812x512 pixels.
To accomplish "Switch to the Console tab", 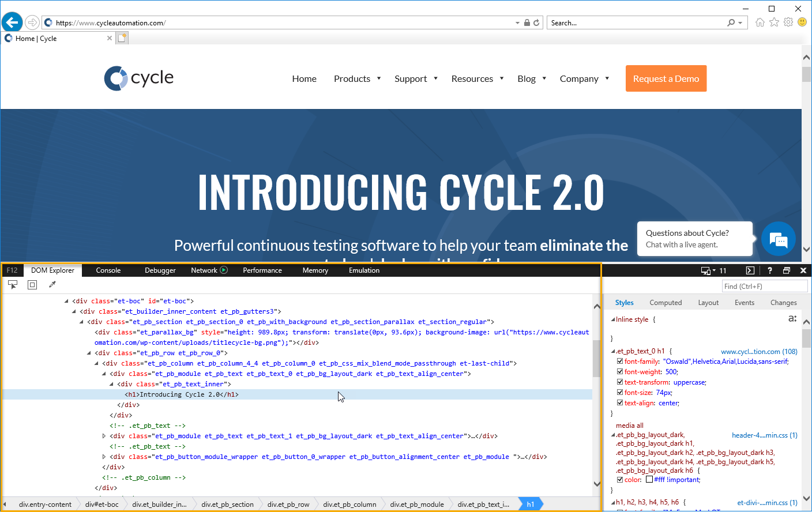I will tap(108, 270).
